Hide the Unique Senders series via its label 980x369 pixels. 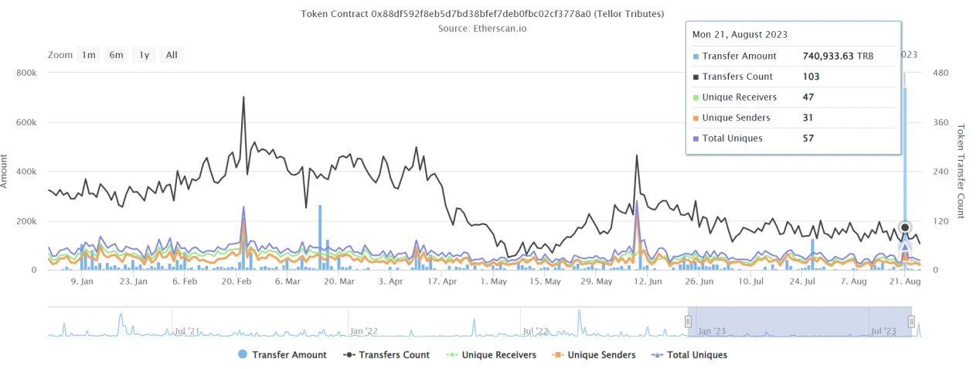coord(601,355)
